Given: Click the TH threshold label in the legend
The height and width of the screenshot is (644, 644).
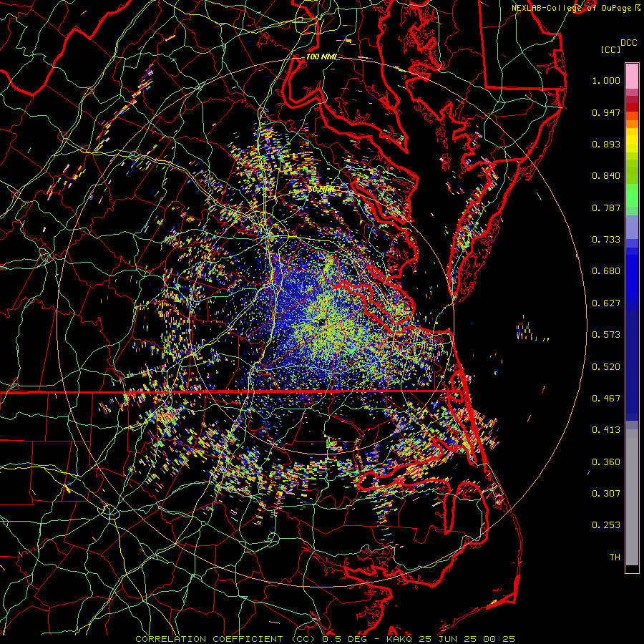Looking at the screenshot, I should point(615,557).
